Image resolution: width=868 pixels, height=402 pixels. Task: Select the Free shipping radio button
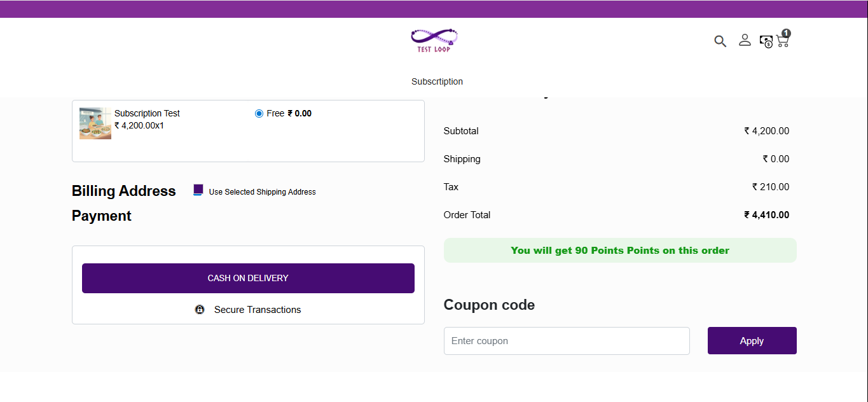tap(259, 113)
